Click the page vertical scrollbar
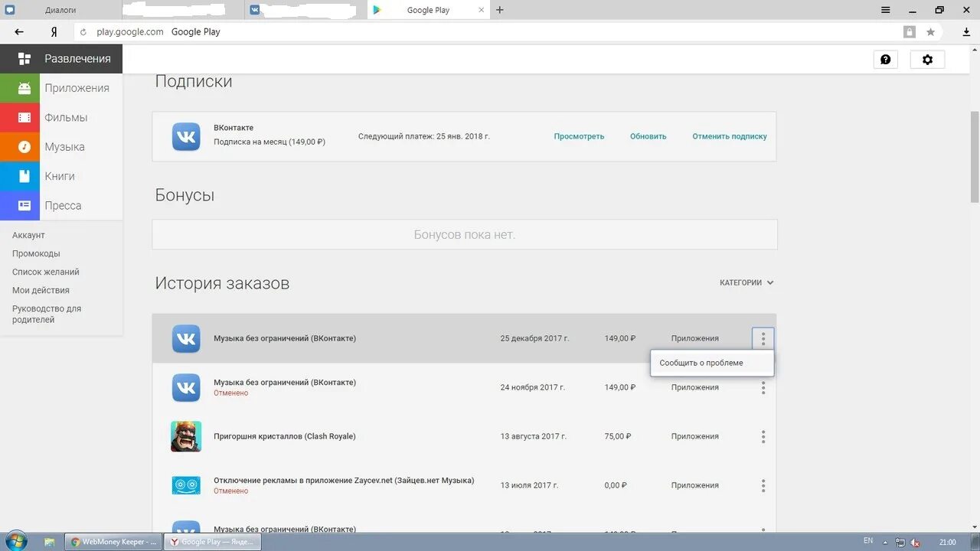Screen dimensions: 980x551 [975, 157]
